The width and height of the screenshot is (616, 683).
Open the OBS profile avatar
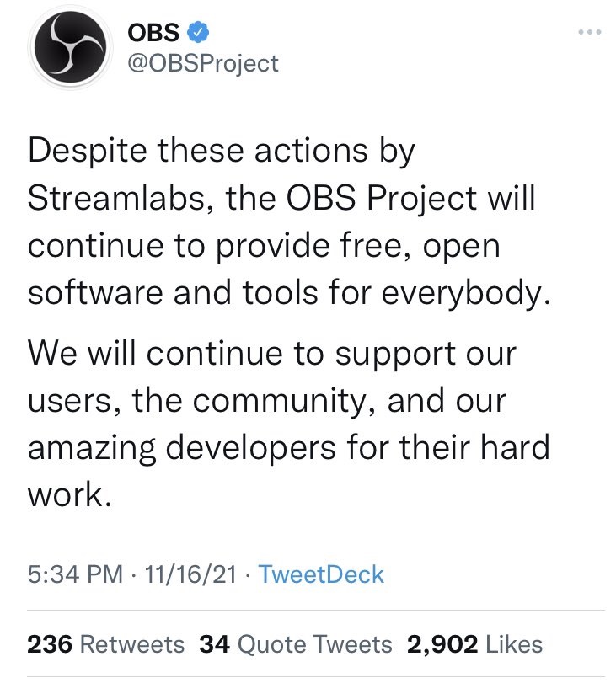click(70, 47)
